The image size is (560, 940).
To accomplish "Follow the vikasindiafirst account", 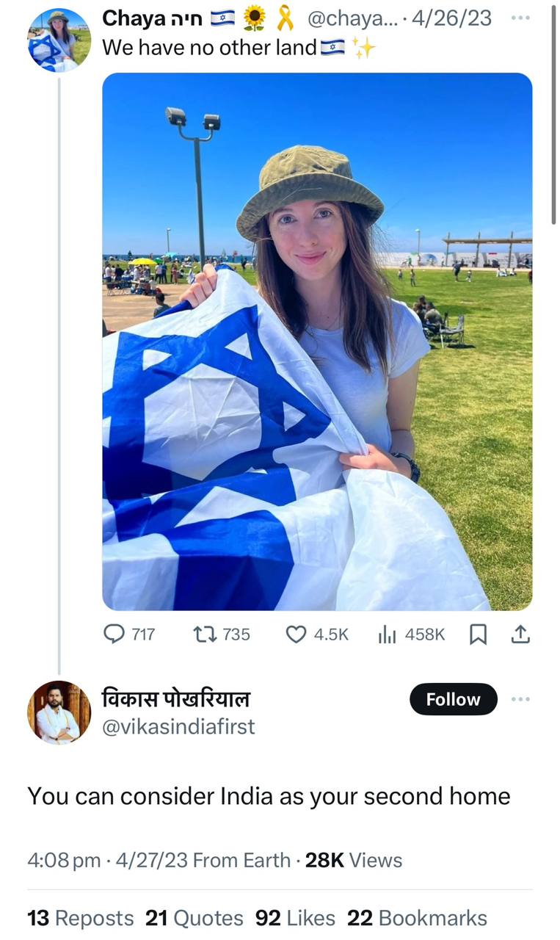I will (x=453, y=699).
